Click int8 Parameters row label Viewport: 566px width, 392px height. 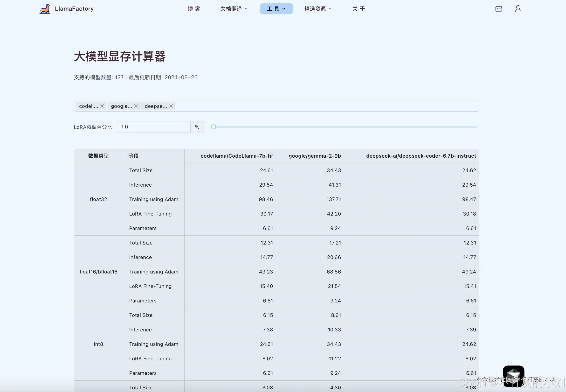pos(143,373)
